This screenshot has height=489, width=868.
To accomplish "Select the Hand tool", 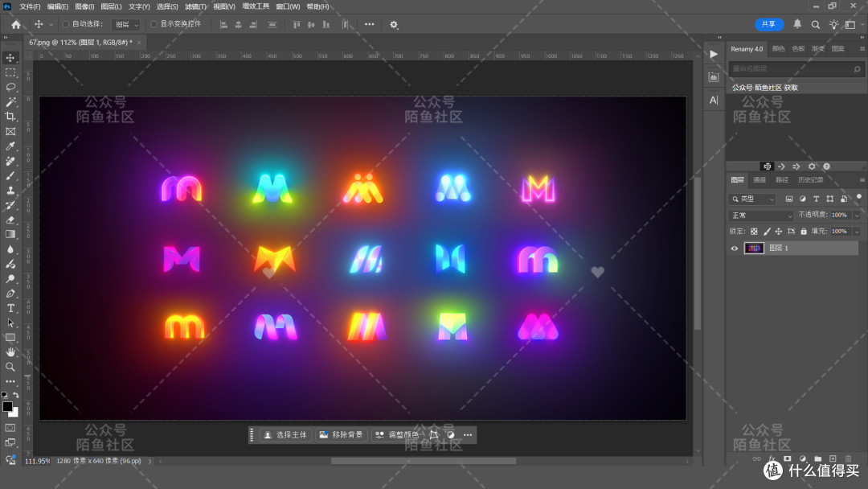I will pos(10,352).
